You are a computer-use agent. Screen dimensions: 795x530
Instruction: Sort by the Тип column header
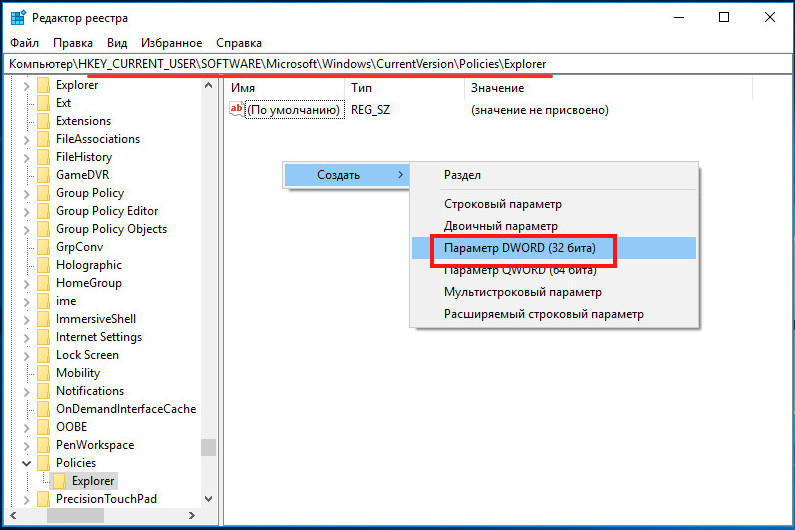405,88
